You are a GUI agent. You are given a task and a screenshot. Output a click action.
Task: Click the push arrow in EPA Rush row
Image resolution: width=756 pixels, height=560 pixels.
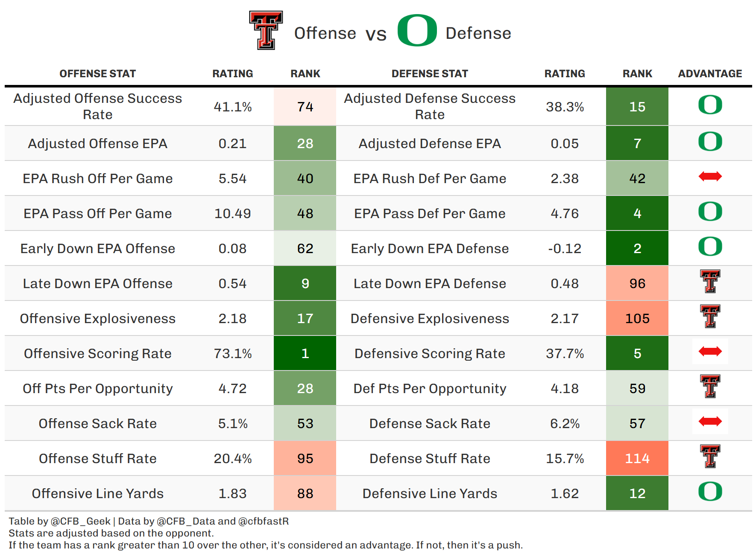tap(710, 176)
